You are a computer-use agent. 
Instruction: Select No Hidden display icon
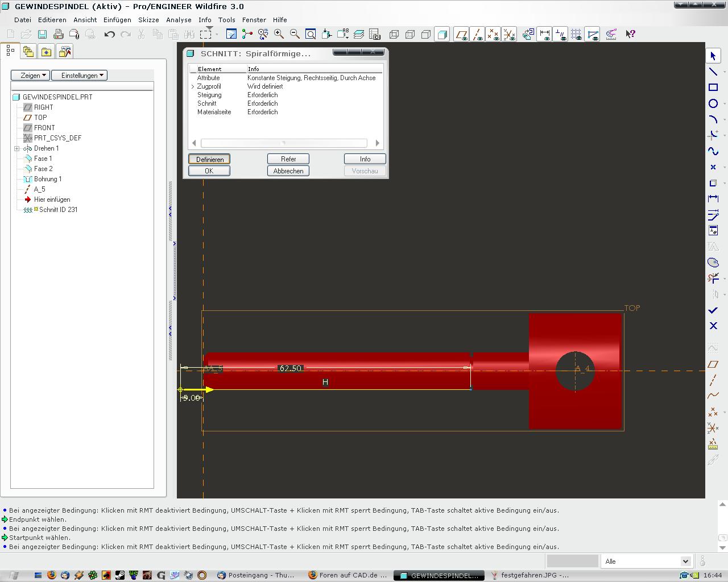point(426,34)
